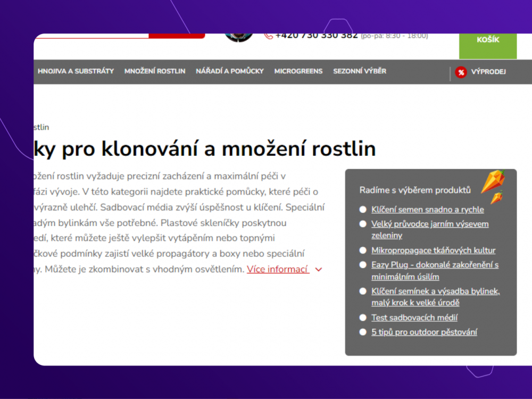
Task: Open the Sezonní výběr category
Action: tap(360, 71)
